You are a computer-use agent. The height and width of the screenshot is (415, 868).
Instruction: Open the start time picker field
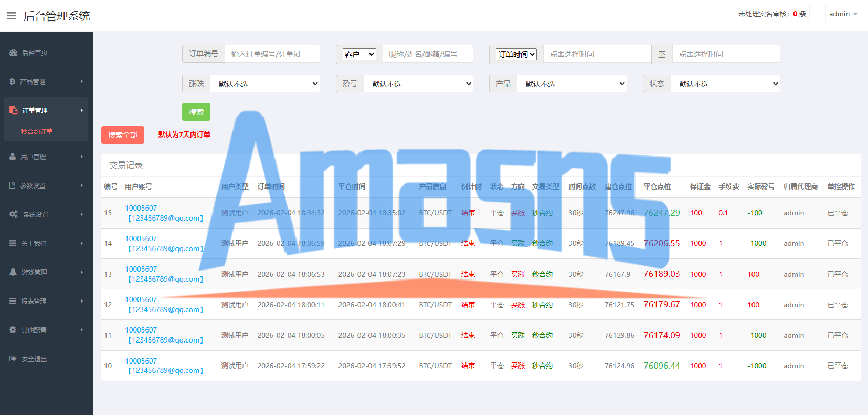(x=597, y=54)
